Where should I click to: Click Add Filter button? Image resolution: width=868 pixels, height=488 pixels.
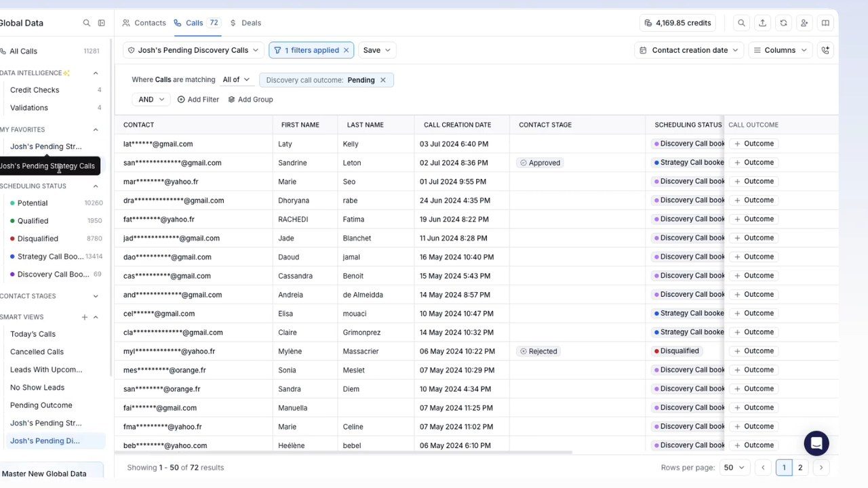click(x=198, y=100)
